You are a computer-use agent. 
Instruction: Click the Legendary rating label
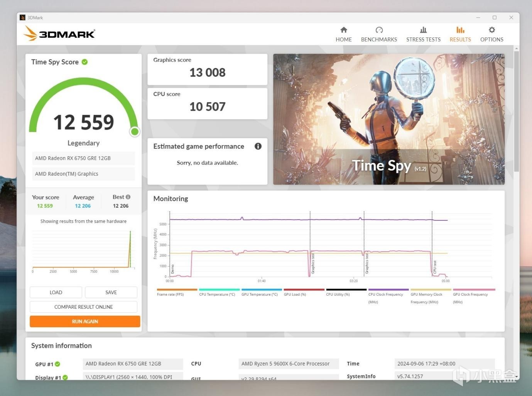coord(83,143)
